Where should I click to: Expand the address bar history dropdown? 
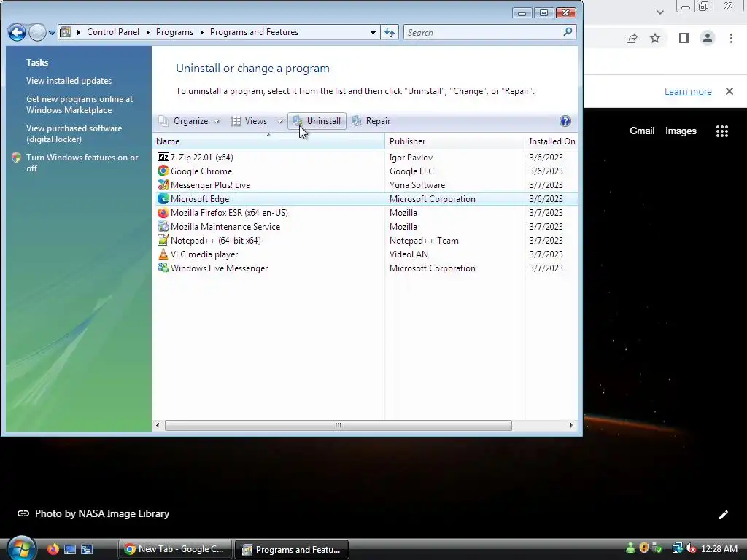click(x=373, y=32)
